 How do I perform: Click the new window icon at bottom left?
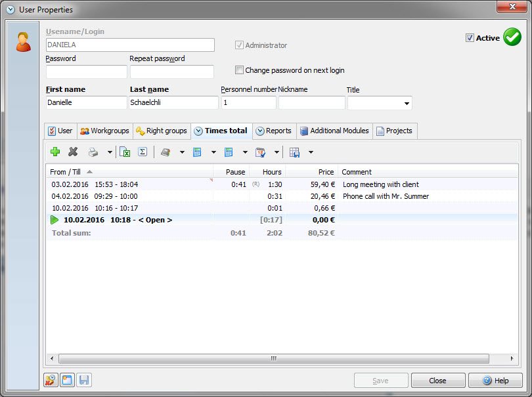[x=67, y=381]
